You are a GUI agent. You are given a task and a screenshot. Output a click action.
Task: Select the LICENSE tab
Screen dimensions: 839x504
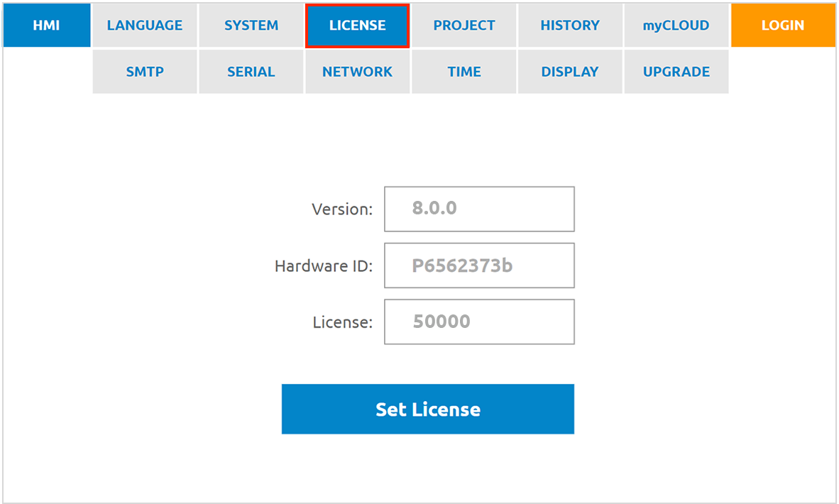coord(358,26)
